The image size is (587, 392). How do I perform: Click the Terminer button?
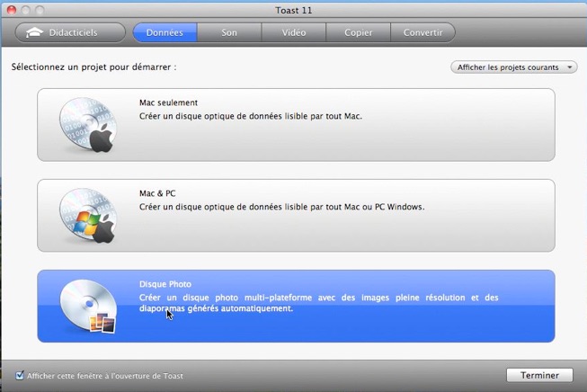click(539, 375)
